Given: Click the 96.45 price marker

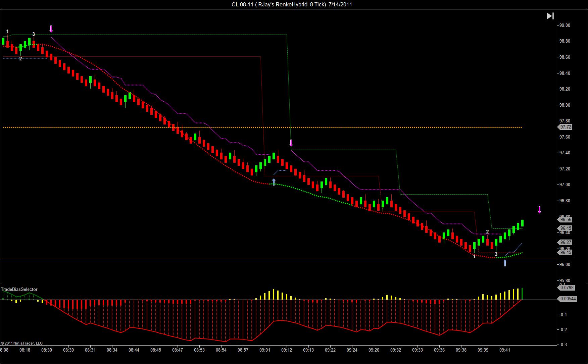Looking at the screenshot, I should pos(565,228).
